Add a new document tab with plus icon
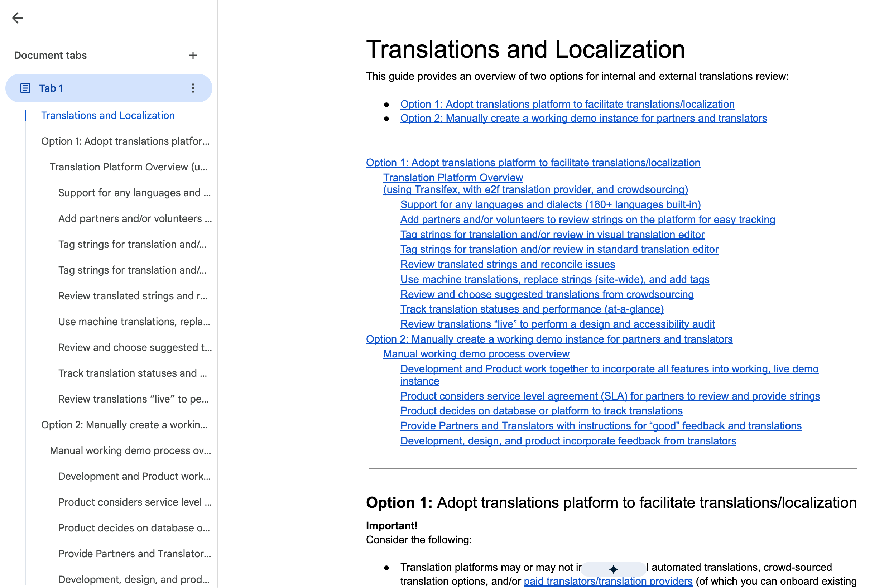889x588 pixels. point(193,55)
